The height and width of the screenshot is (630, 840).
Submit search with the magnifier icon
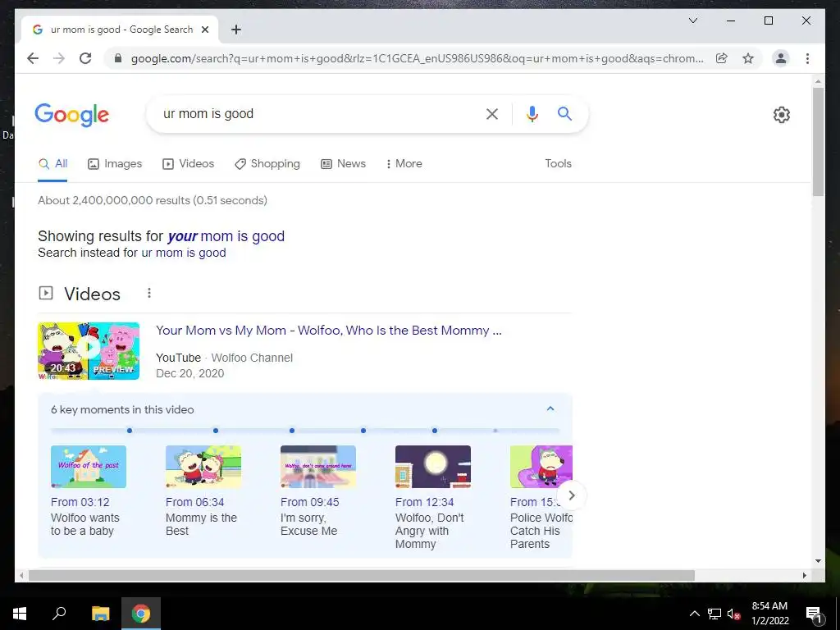coord(564,113)
